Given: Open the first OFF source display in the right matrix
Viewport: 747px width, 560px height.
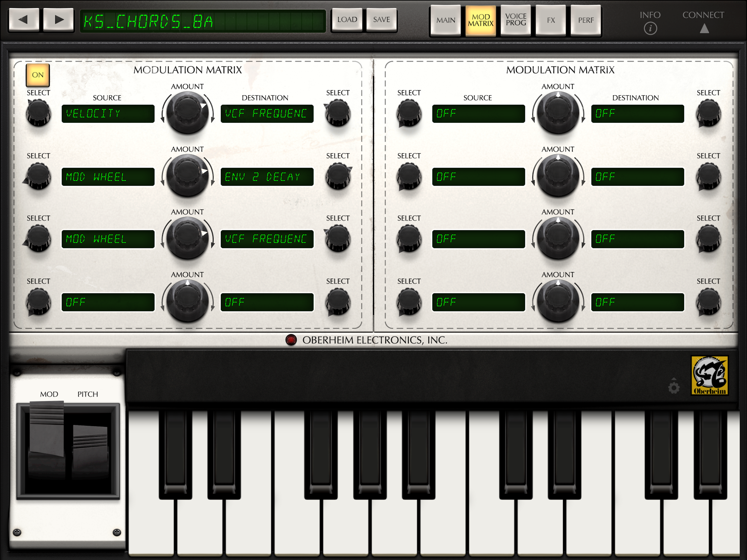Looking at the screenshot, I should 478,113.
